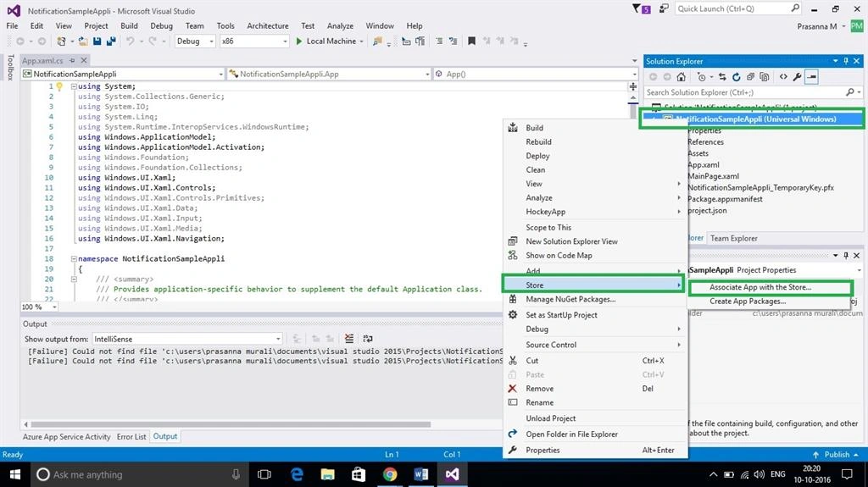Click the View Code icon in Solution Explorer
The width and height of the screenshot is (868, 487).
pyautogui.click(x=782, y=77)
